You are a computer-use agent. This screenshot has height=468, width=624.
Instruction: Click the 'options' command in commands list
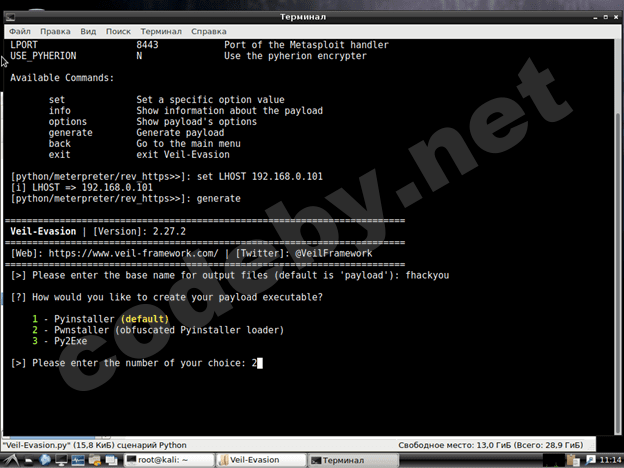[x=68, y=122]
